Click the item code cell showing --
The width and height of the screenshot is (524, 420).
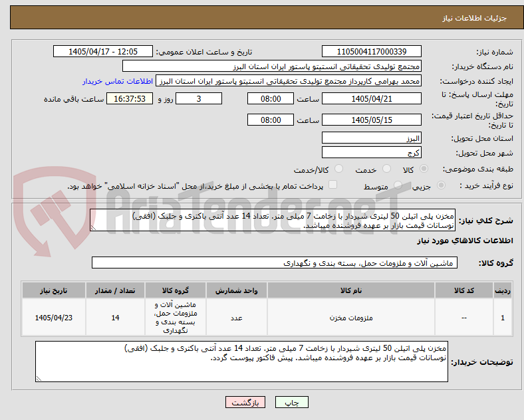click(464, 318)
